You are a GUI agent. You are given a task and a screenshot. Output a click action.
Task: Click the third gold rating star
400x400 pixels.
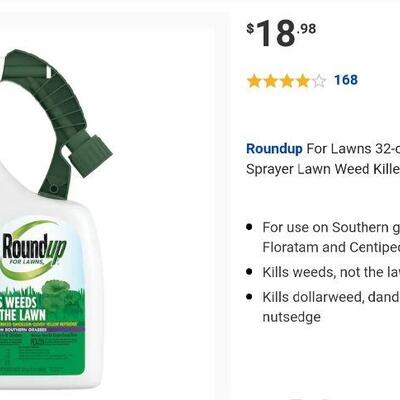pos(287,81)
